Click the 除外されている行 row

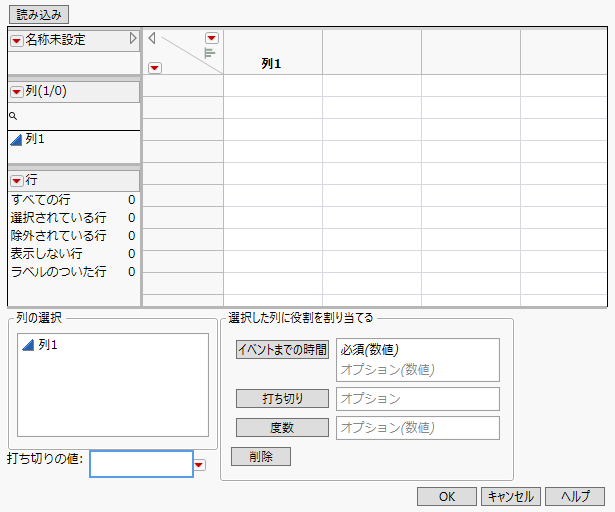click(73, 236)
